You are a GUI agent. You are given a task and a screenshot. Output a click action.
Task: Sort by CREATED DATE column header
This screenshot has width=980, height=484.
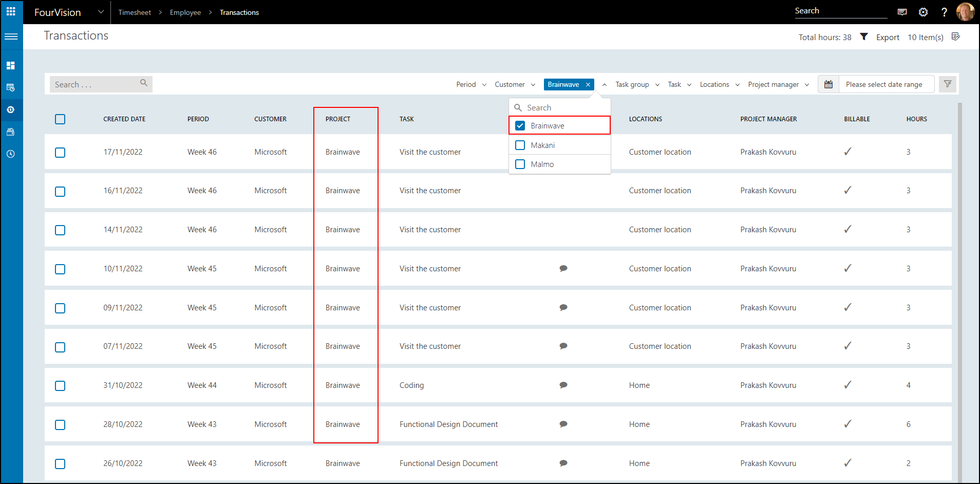[x=124, y=119]
